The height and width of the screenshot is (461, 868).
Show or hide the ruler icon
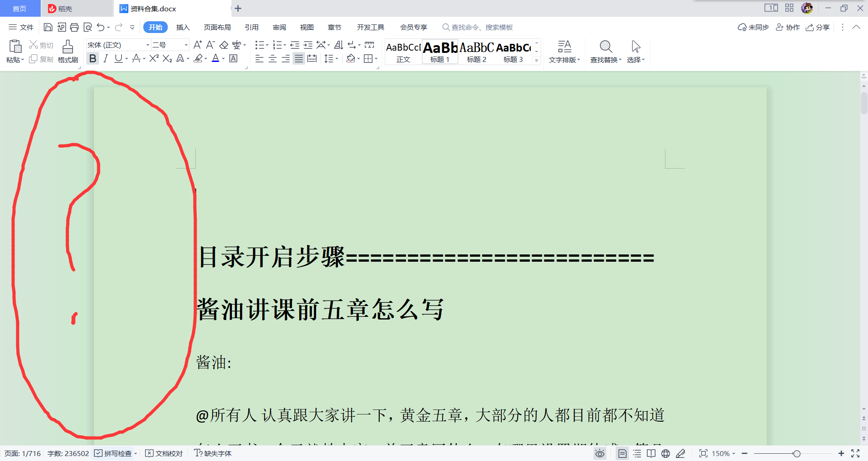(369, 45)
